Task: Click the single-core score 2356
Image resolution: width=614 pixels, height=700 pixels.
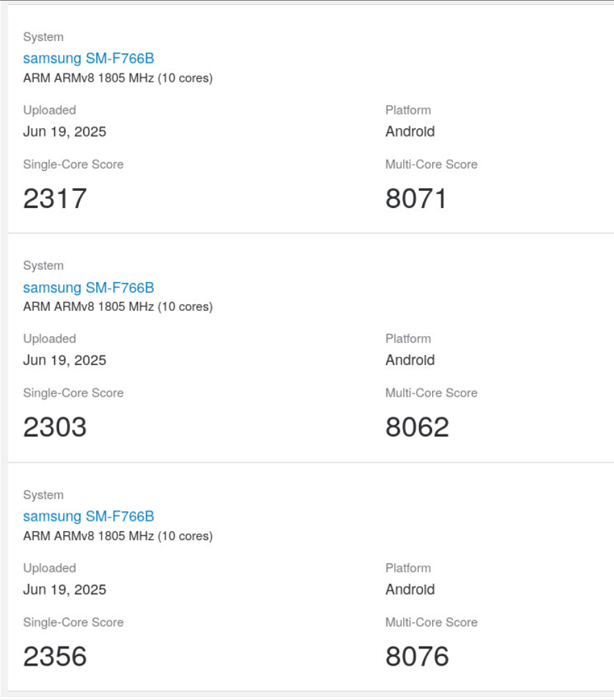Action: click(x=55, y=656)
